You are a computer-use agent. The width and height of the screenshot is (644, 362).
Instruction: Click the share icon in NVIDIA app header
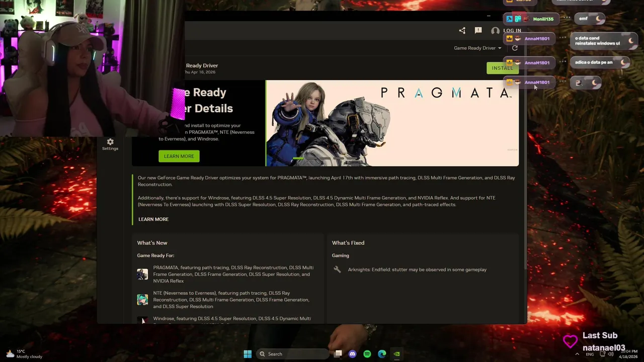[462, 31]
